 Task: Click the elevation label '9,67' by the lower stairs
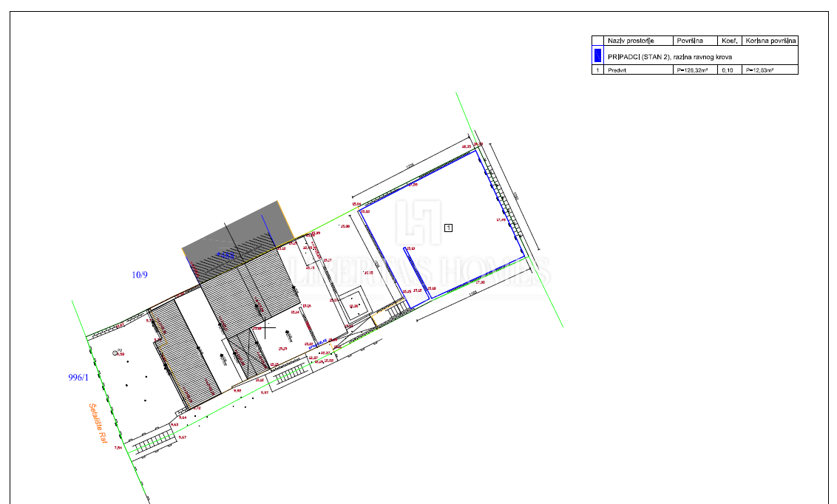click(x=183, y=437)
